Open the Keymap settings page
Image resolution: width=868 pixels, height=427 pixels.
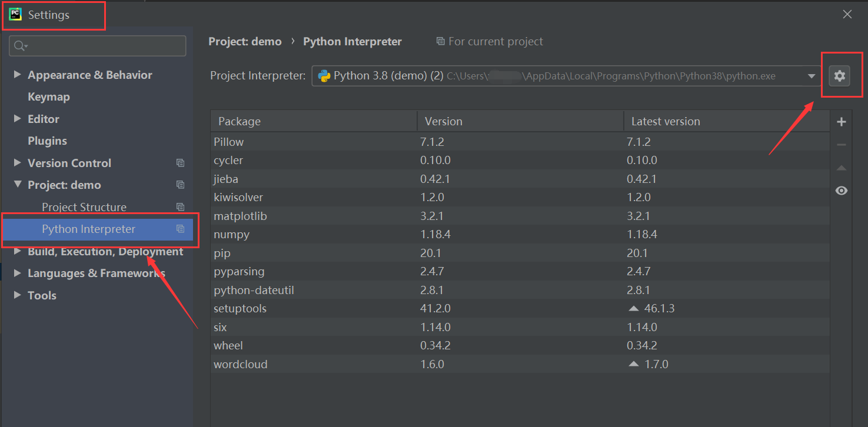49,97
